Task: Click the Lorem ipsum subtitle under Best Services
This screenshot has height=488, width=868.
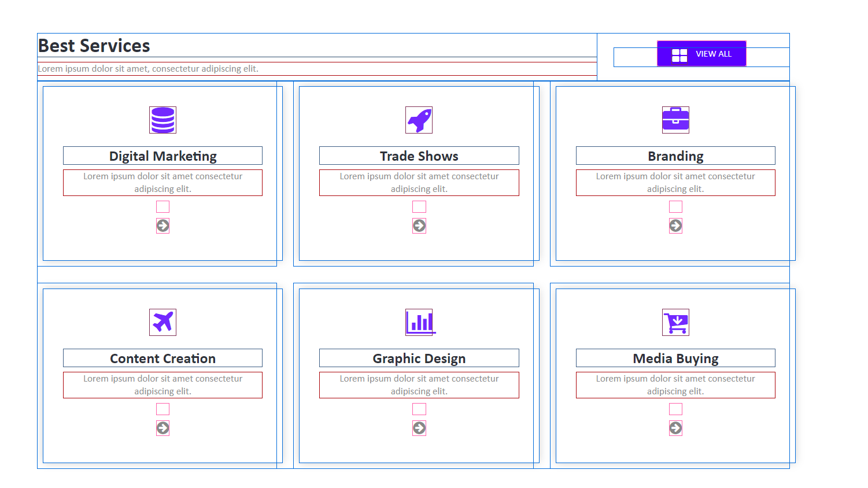Action: (x=147, y=68)
